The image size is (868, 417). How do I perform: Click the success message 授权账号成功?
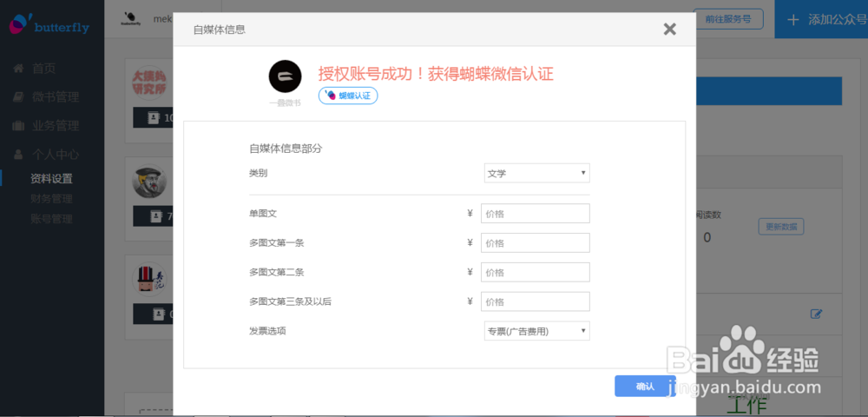(436, 74)
